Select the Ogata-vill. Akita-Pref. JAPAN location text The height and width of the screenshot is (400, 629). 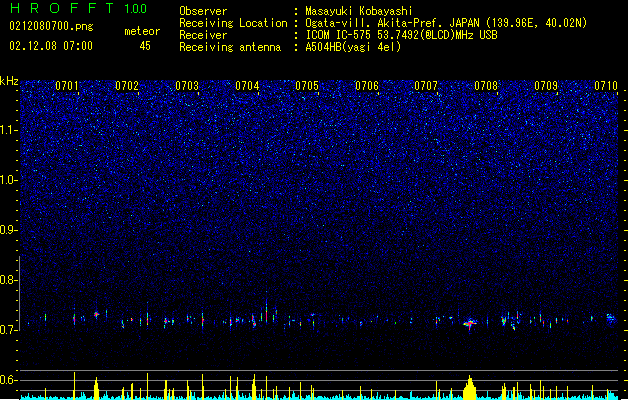[446, 23]
